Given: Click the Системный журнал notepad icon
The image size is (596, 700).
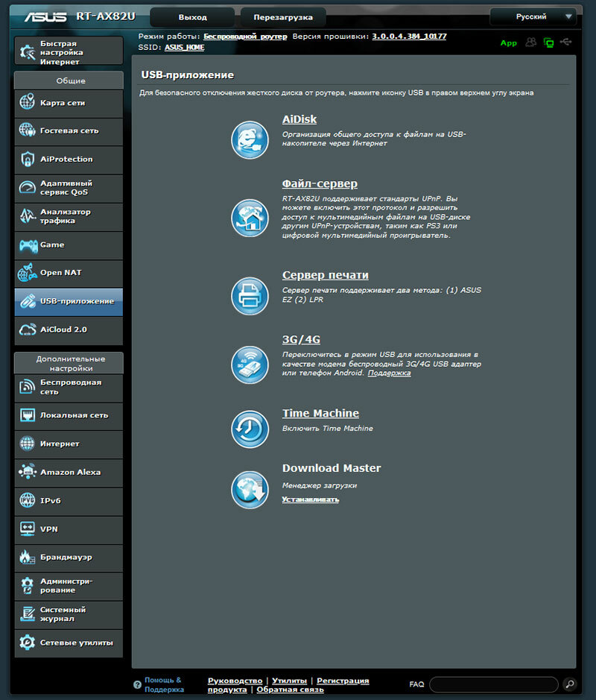Looking at the screenshot, I should [x=28, y=614].
